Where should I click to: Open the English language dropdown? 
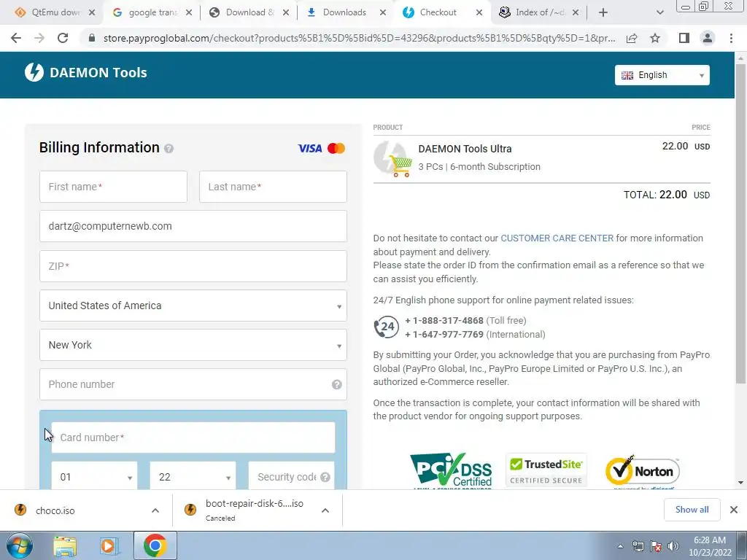click(x=662, y=75)
